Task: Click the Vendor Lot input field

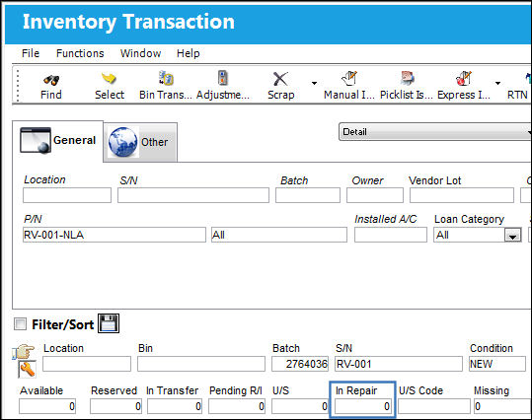Action: tap(462, 195)
